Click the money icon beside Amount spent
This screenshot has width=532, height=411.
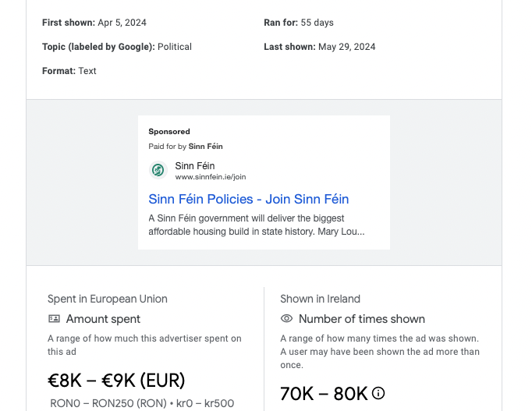point(54,319)
